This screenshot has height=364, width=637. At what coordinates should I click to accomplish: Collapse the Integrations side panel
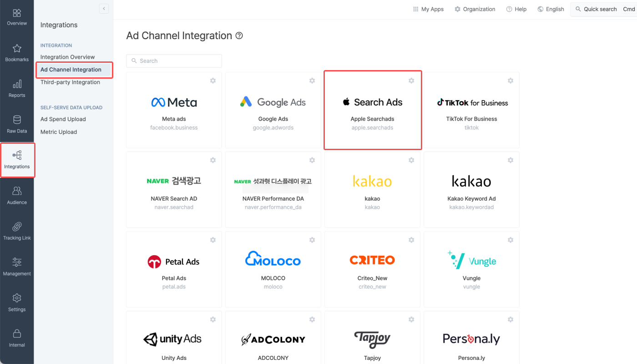(x=104, y=9)
